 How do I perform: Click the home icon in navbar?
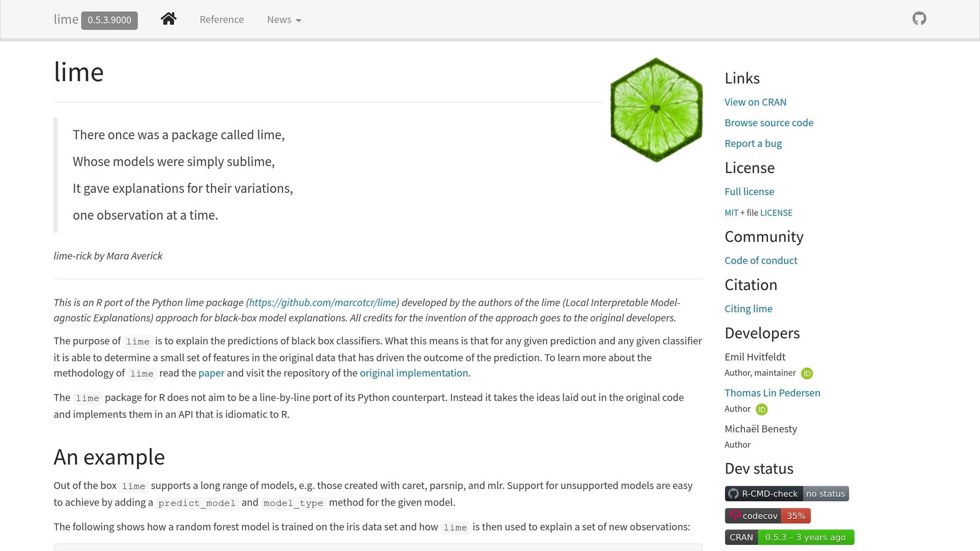(x=168, y=19)
